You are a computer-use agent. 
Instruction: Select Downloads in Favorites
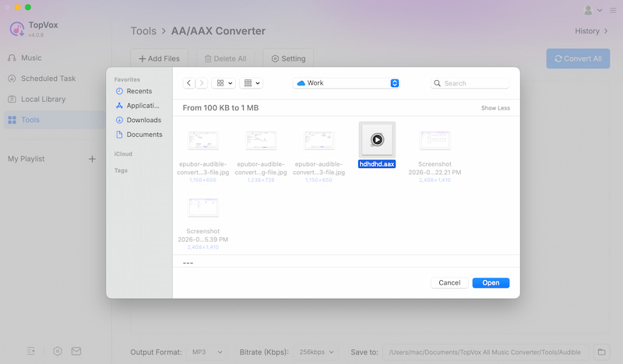tap(139, 120)
